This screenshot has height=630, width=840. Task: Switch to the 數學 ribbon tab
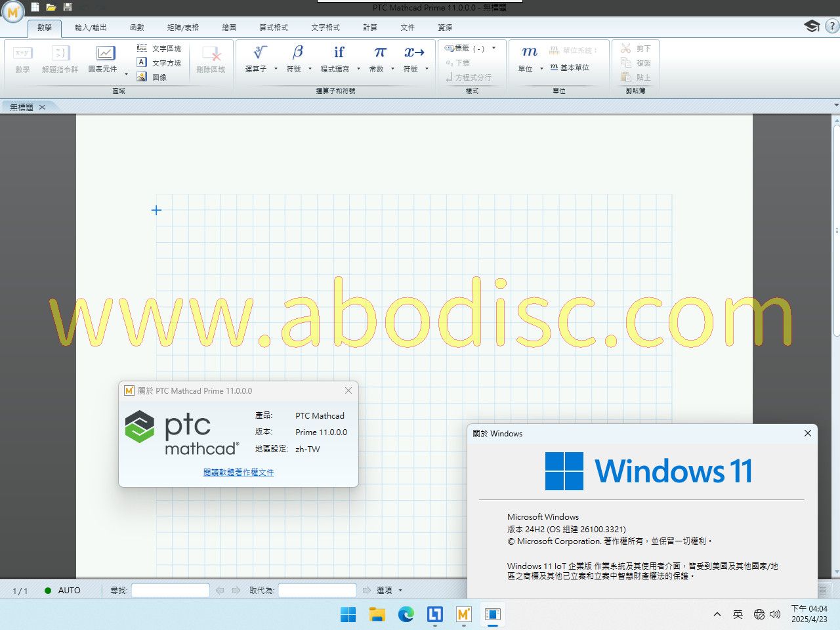coord(45,28)
